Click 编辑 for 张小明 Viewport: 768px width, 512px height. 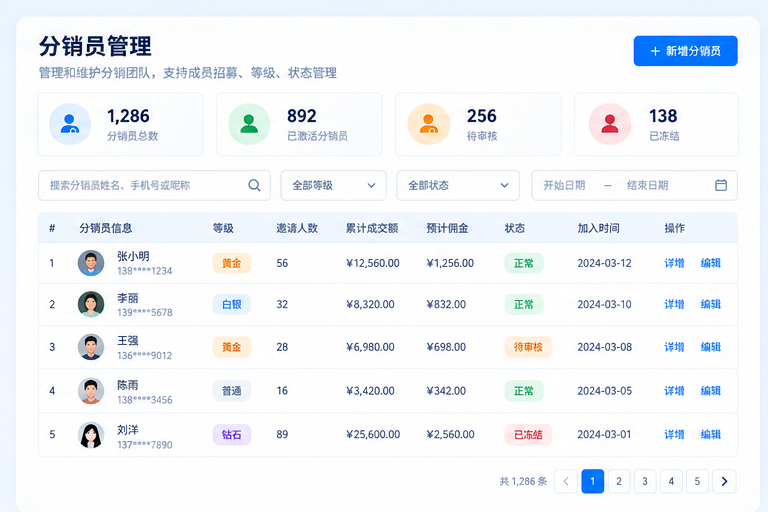point(710,263)
